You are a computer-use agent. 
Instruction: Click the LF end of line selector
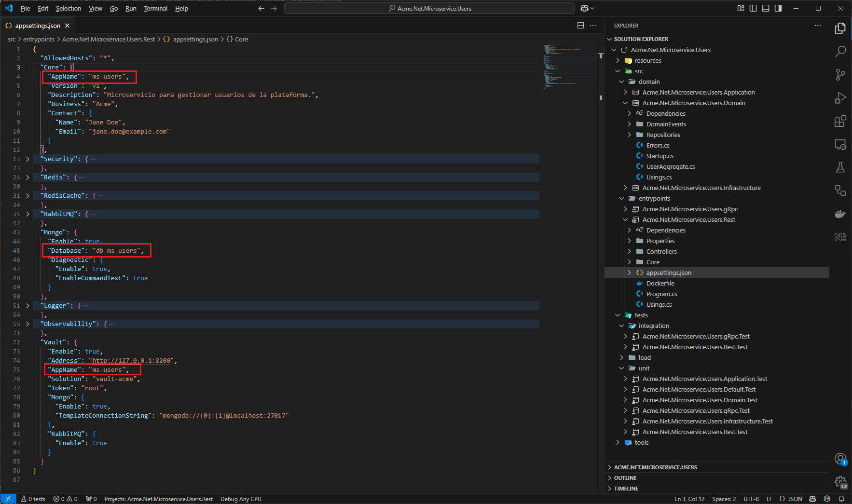tap(769, 499)
